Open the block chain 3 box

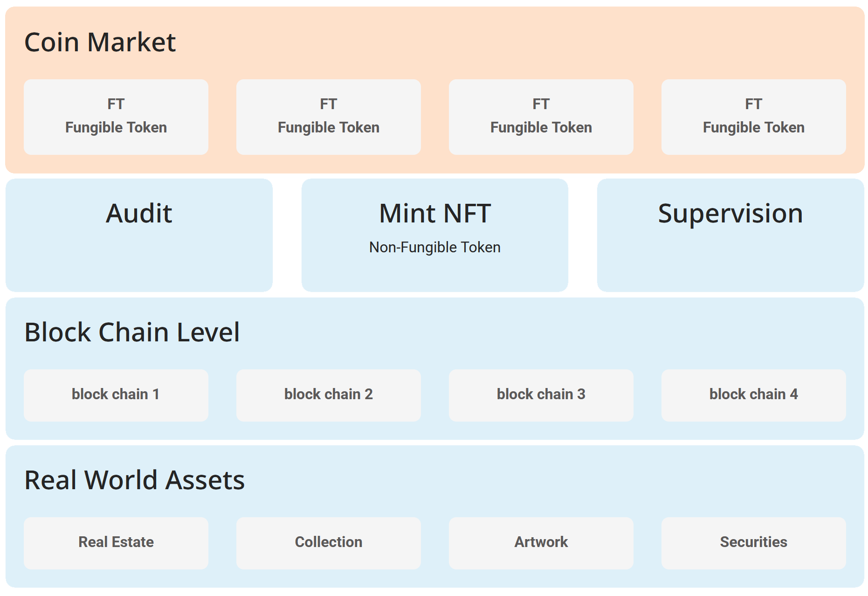click(x=541, y=395)
